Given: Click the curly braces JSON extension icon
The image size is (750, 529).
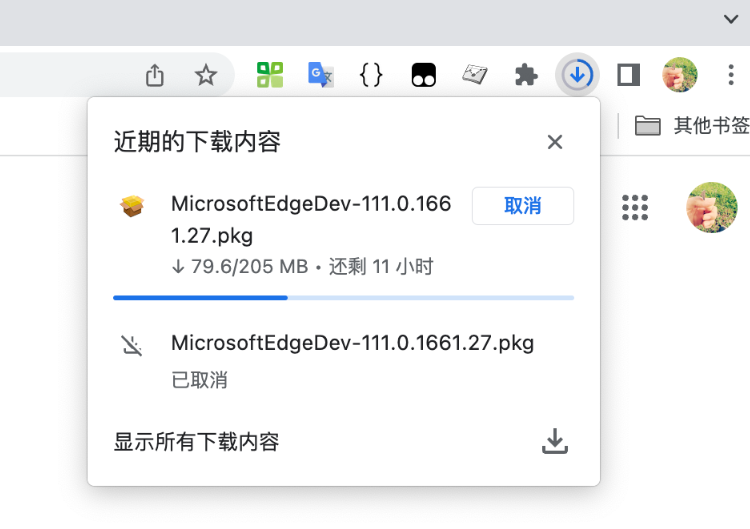Looking at the screenshot, I should (x=371, y=75).
